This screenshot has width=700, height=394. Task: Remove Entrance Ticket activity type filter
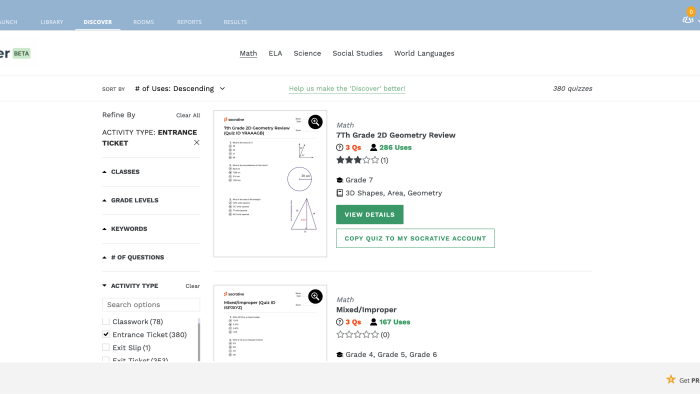coord(196,142)
